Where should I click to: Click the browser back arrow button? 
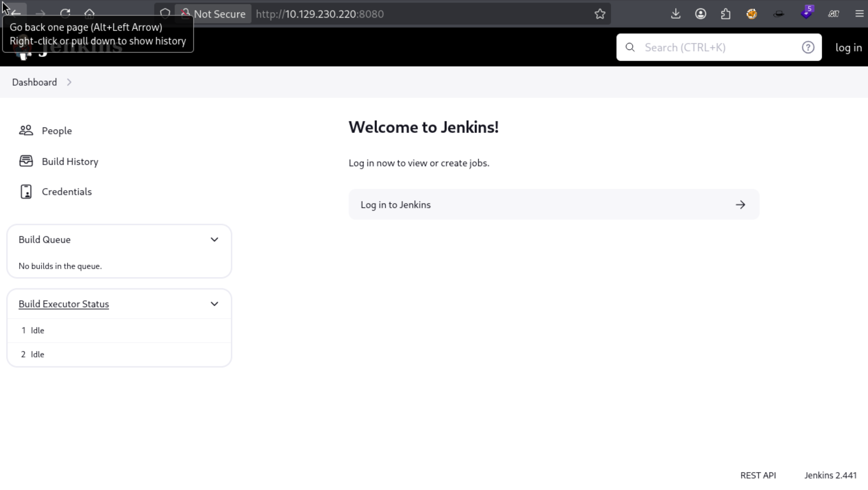[16, 14]
